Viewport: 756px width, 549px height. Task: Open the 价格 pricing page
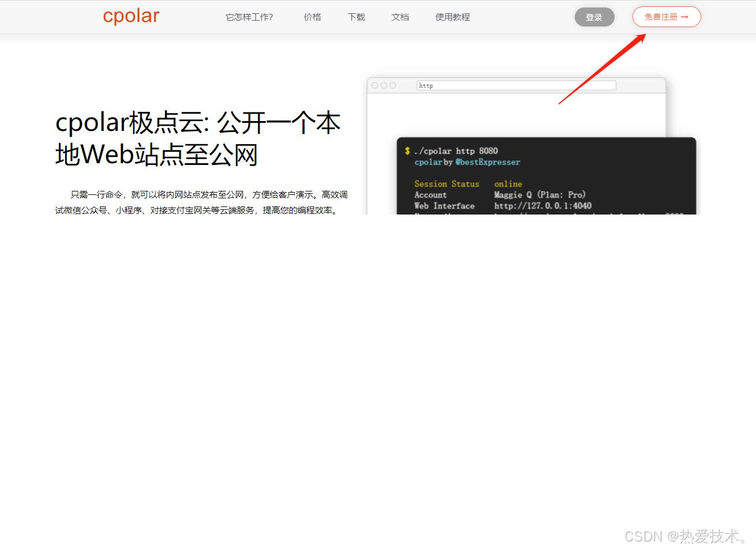312,17
